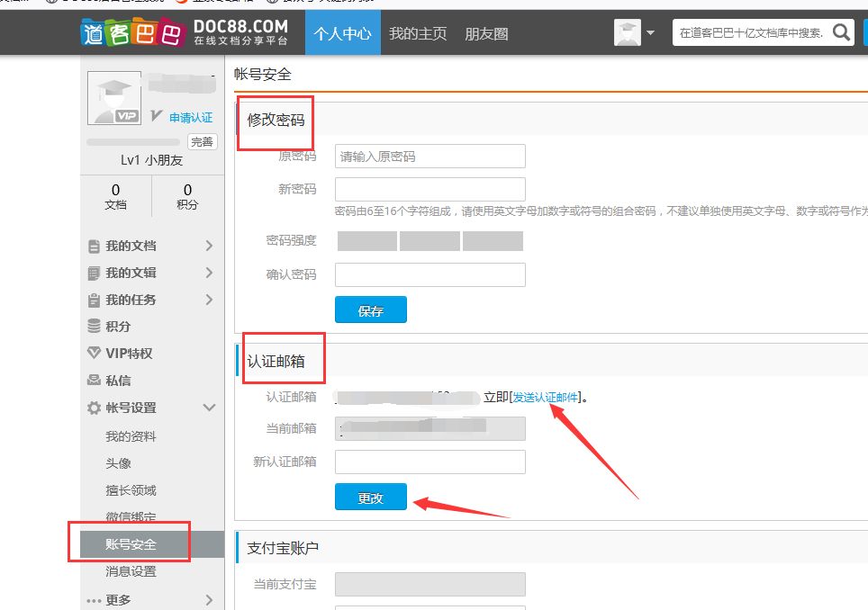Click the profile graduation cap VIP avatar
The image size is (868, 610).
click(114, 98)
